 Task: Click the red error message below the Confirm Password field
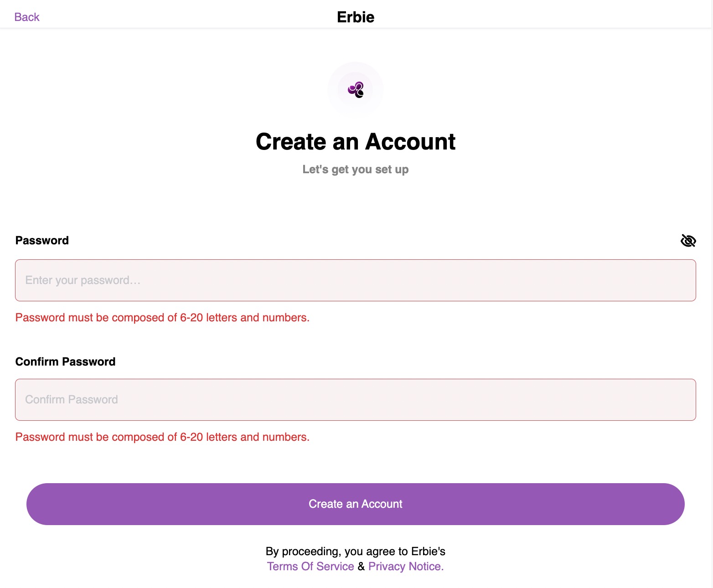(162, 437)
